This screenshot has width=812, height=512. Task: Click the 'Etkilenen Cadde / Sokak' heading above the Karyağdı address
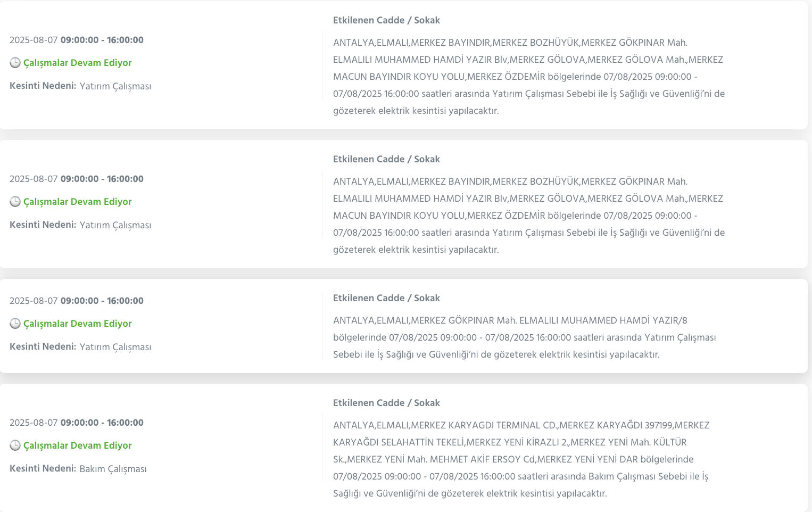(386, 403)
